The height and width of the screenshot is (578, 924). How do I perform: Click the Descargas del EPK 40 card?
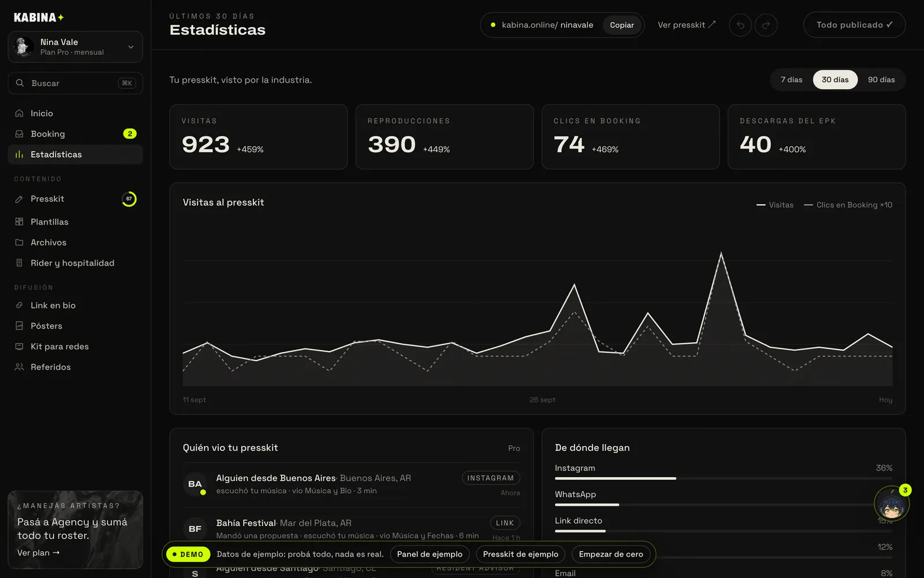click(817, 137)
